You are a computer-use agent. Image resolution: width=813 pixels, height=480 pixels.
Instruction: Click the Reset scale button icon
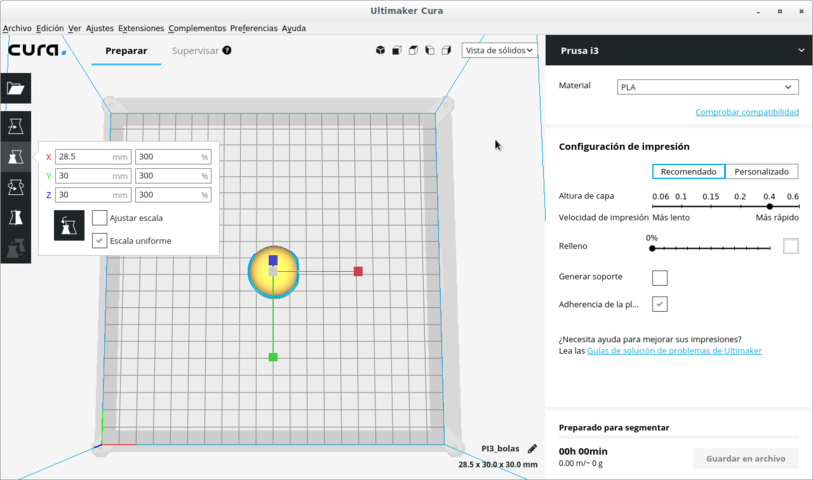point(69,225)
